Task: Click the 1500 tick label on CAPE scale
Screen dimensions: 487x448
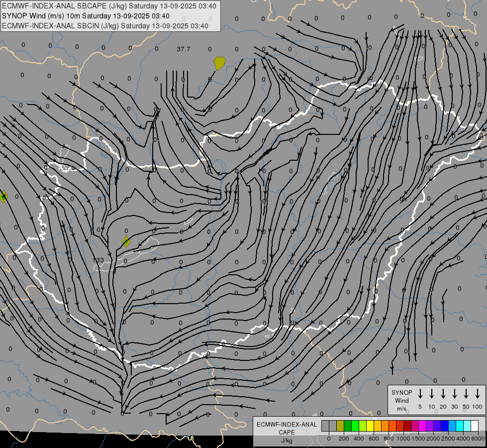Action: (x=418, y=439)
